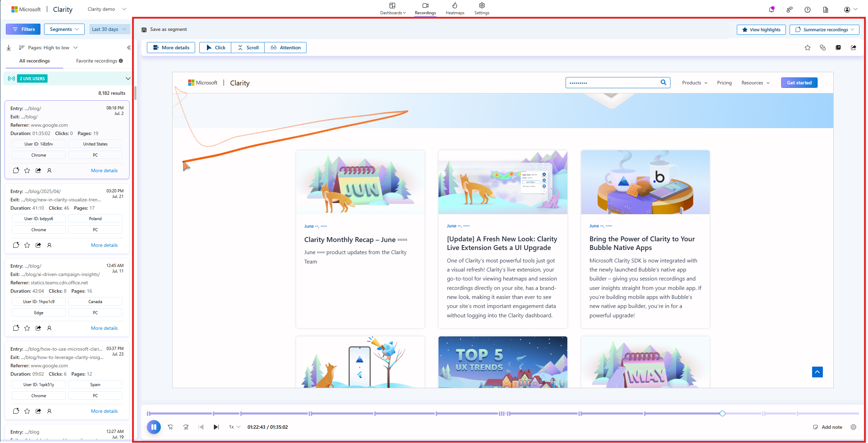Open More details for user bdpys6 session
Screen dimensions: 868x443
pyautogui.click(x=104, y=245)
